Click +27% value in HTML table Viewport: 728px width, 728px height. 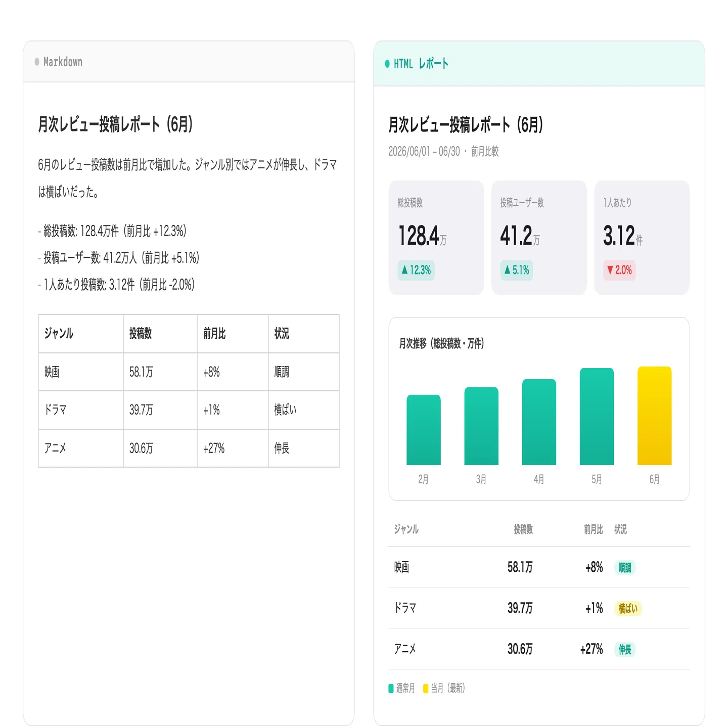pyautogui.click(x=591, y=649)
